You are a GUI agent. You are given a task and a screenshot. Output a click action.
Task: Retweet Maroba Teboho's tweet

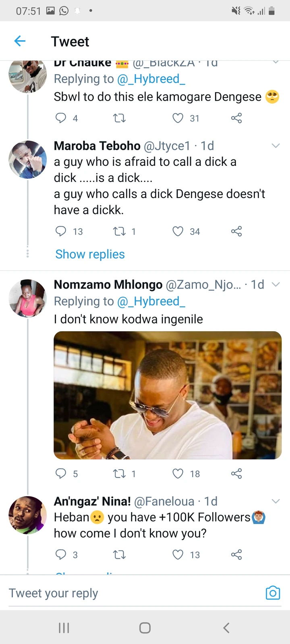coord(119,231)
